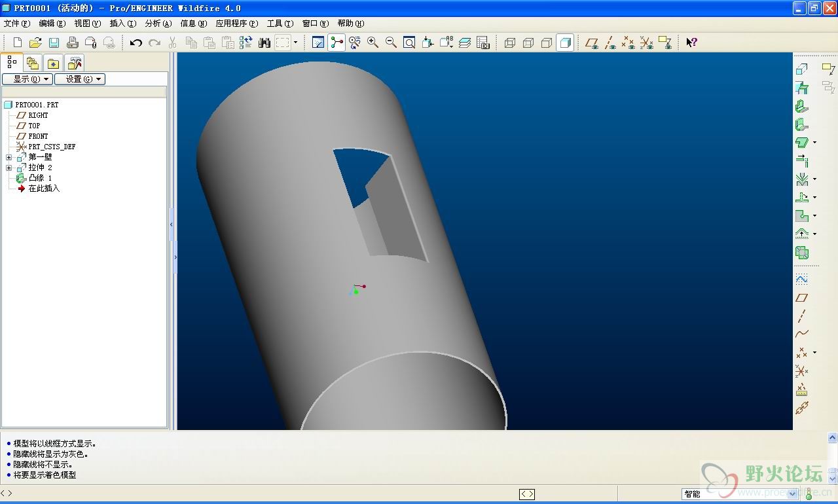Switch to No Hidden display mode
The height and width of the screenshot is (504, 838).
[x=547, y=43]
